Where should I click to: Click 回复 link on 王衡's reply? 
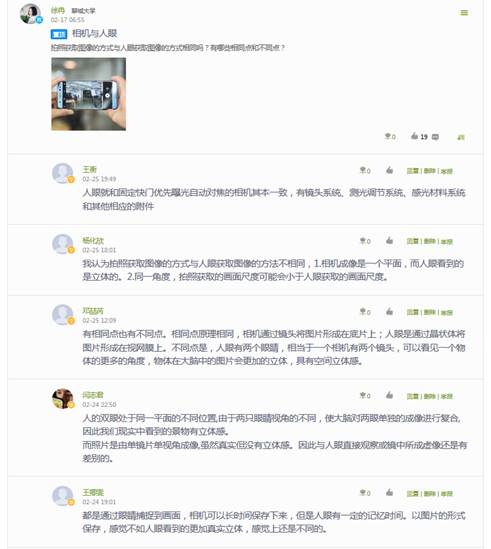(413, 171)
